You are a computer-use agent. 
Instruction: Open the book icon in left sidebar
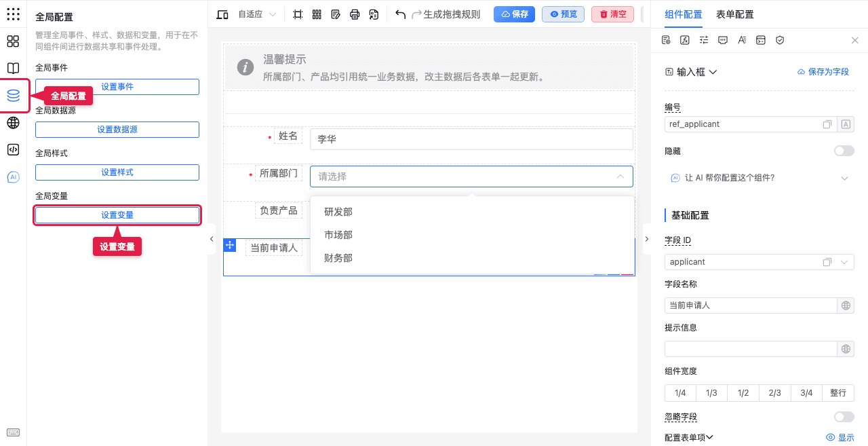13,68
